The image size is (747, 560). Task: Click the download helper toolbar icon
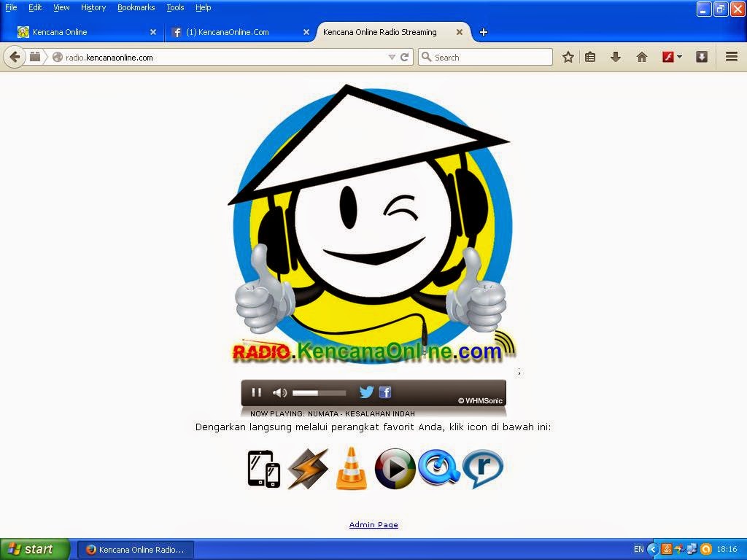coord(701,57)
